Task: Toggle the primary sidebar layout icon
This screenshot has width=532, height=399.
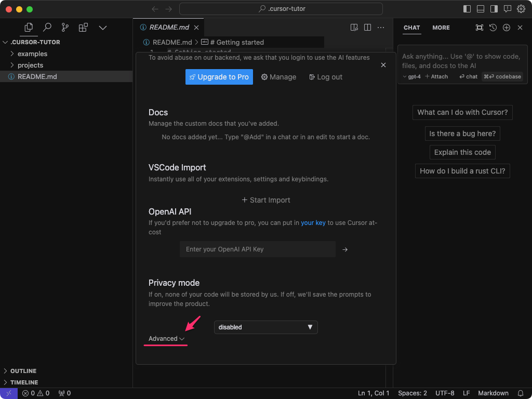Action: click(467, 9)
